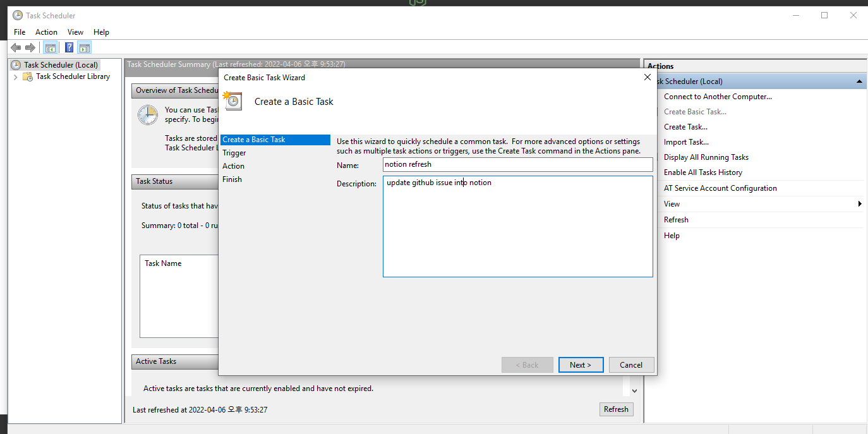Expand the Task Scheduler Library tree node
Viewport: 868px width, 434px height.
click(x=16, y=76)
